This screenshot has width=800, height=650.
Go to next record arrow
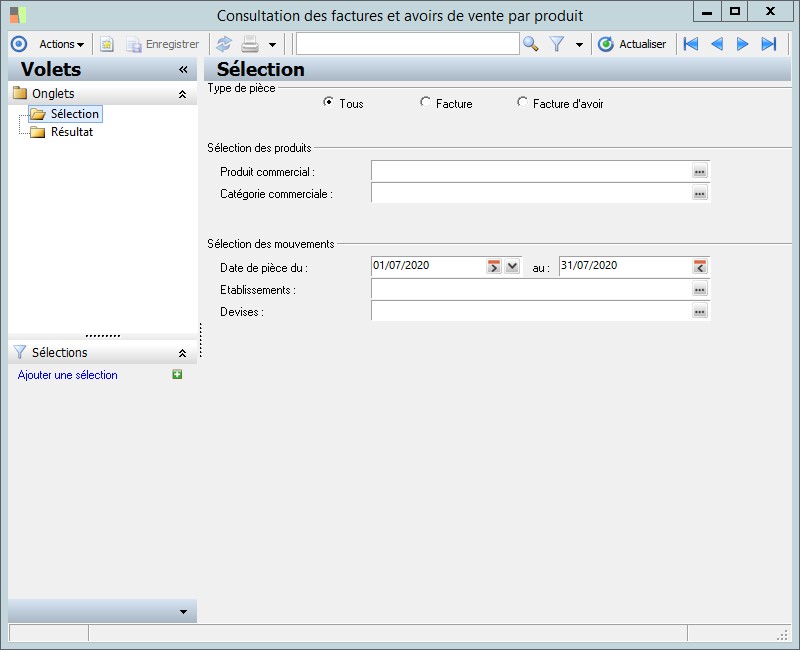click(x=742, y=44)
